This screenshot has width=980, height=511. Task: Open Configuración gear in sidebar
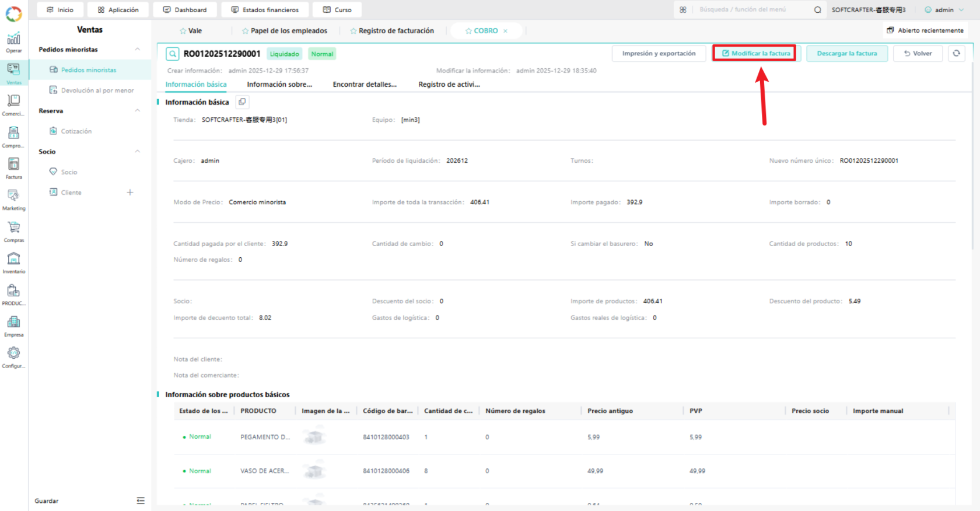pos(14,357)
